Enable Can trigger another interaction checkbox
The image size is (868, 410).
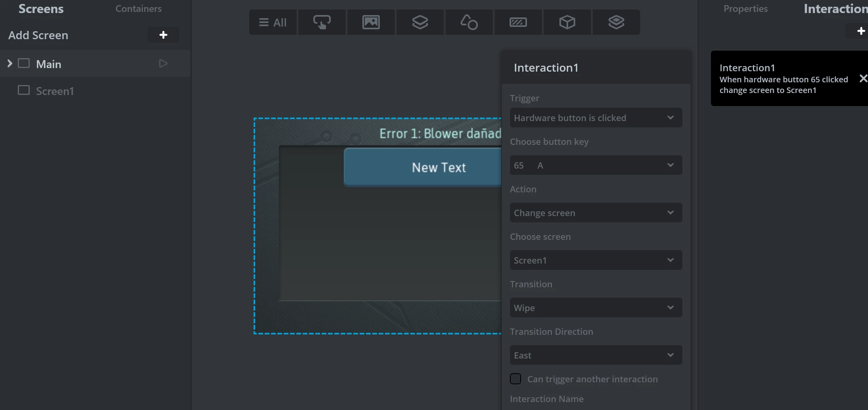point(515,379)
